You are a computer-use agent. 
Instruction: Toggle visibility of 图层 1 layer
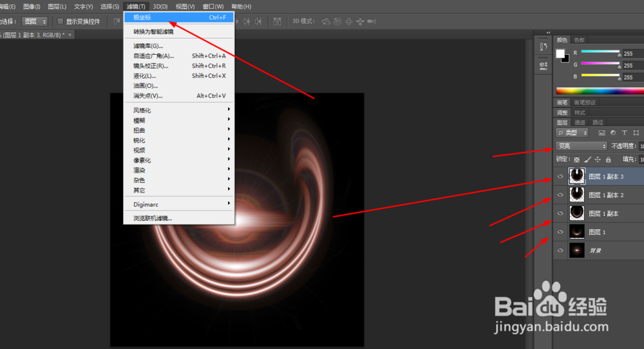point(560,232)
